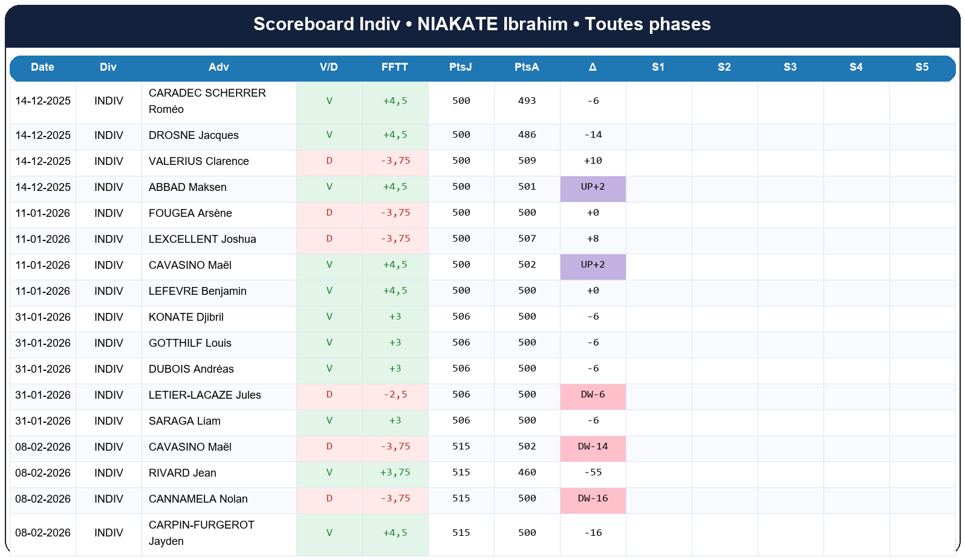The image size is (965, 560).
Task: Select opponent RIVARD Jean
Action: point(183,473)
